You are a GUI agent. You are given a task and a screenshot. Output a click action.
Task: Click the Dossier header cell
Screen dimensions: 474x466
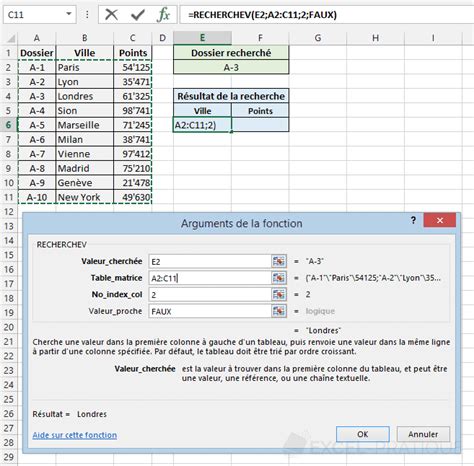(37, 53)
